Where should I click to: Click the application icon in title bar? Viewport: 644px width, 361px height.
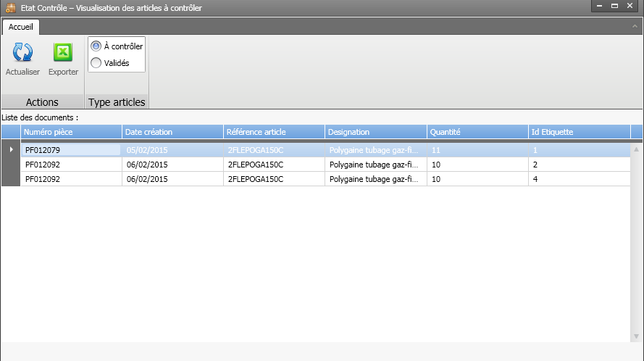10,8
